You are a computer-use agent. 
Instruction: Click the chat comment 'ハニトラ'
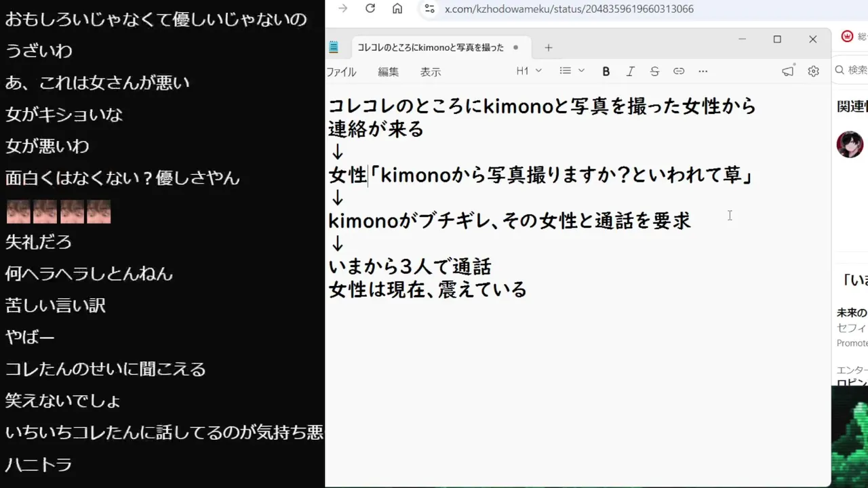39,465
